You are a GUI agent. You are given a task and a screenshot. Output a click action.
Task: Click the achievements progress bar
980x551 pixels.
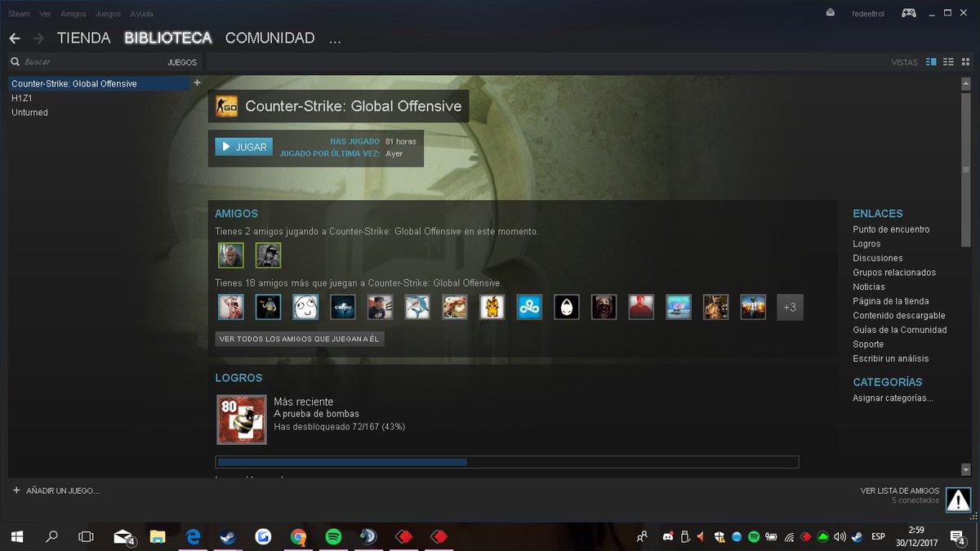507,462
